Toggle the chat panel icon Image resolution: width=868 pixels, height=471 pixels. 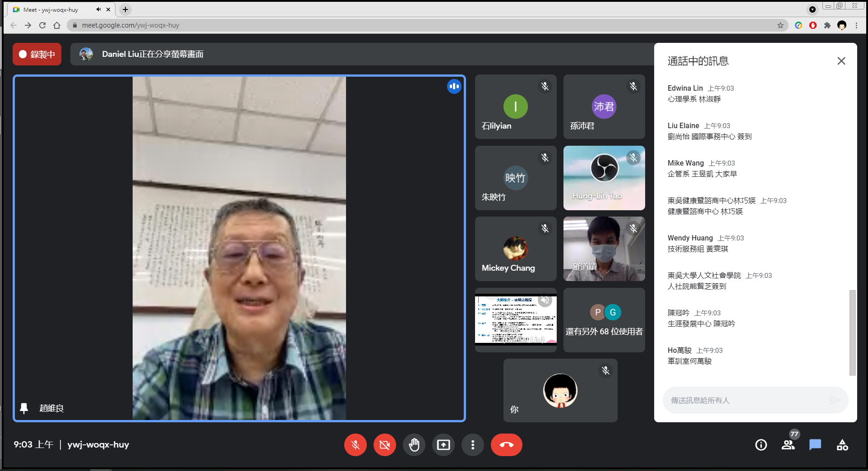coord(815,445)
